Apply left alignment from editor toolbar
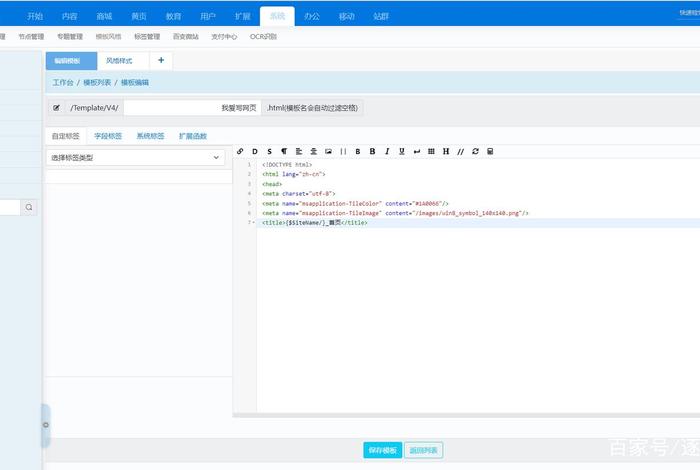The width and height of the screenshot is (700, 470). [299, 151]
